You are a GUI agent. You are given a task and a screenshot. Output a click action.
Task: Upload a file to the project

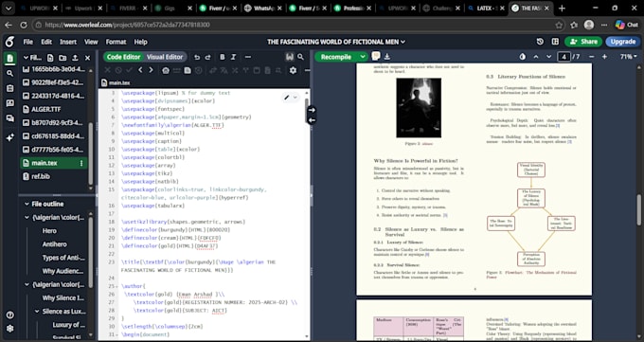[75, 58]
